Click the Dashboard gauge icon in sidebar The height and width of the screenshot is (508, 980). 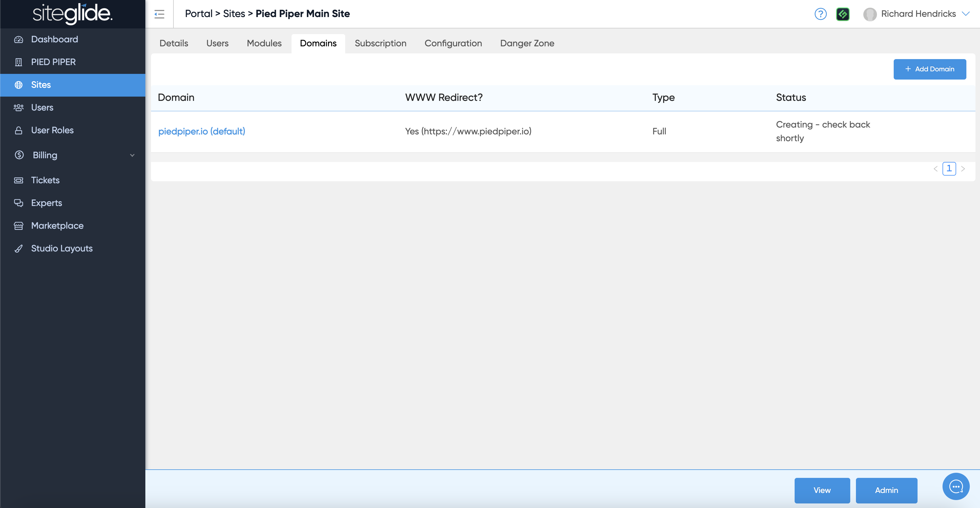[18, 39]
